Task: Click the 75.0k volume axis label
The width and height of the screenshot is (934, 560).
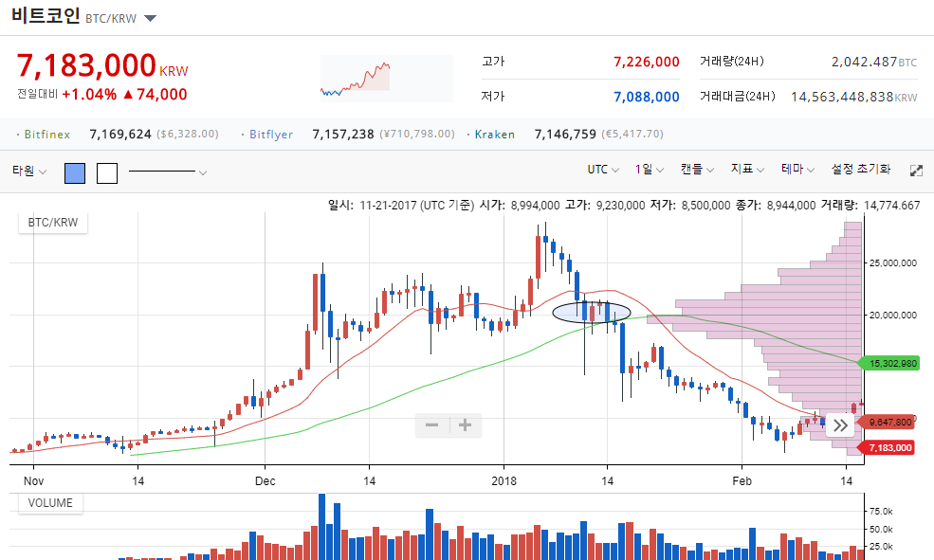Action: pos(881,511)
